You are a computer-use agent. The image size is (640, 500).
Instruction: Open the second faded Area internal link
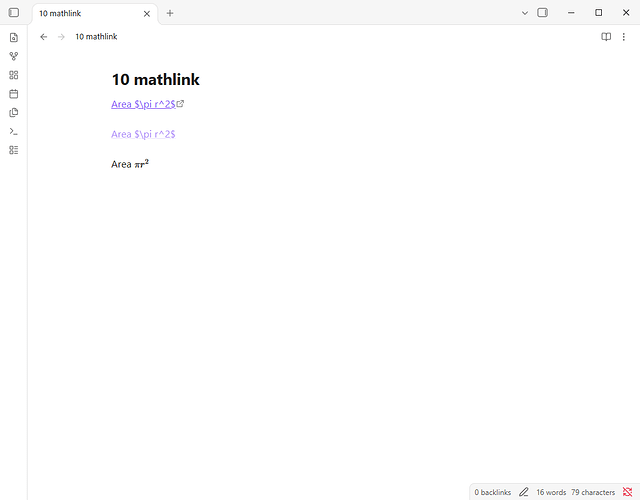[143, 134]
